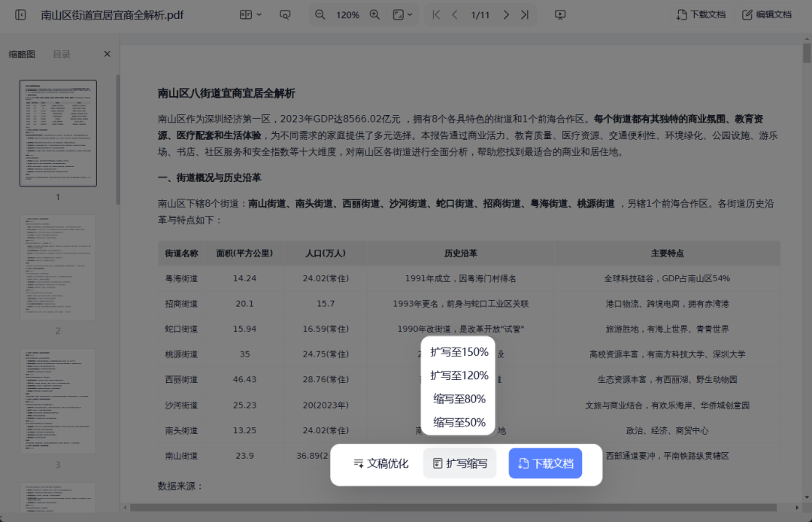Jump to first page icon

(x=436, y=15)
